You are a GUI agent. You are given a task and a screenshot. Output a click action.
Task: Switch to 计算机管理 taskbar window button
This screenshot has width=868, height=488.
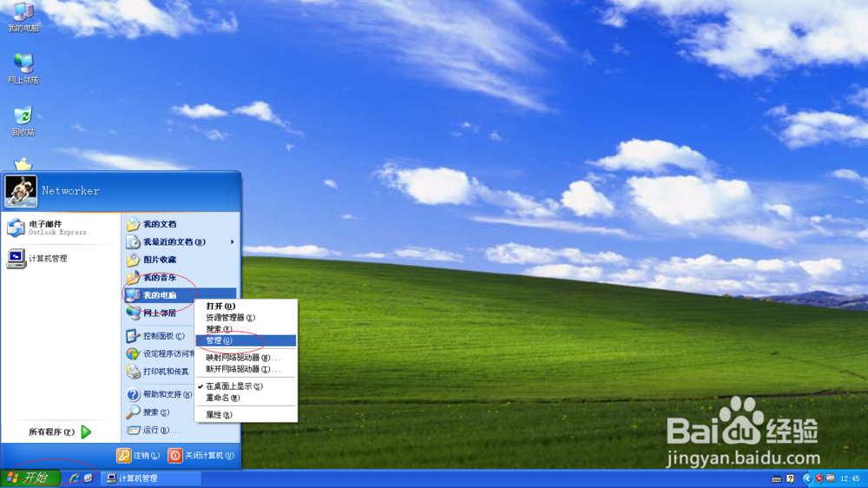[152, 478]
